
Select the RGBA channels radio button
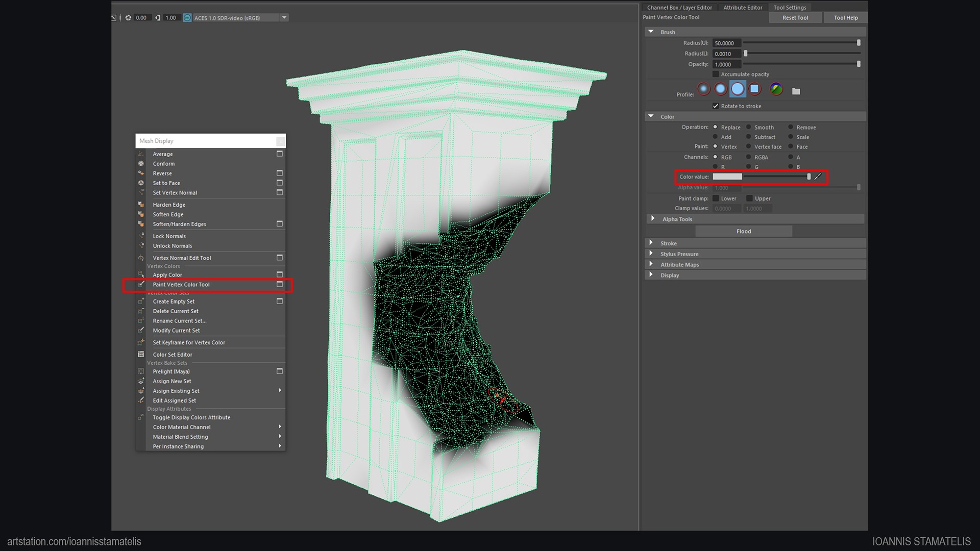tap(749, 157)
